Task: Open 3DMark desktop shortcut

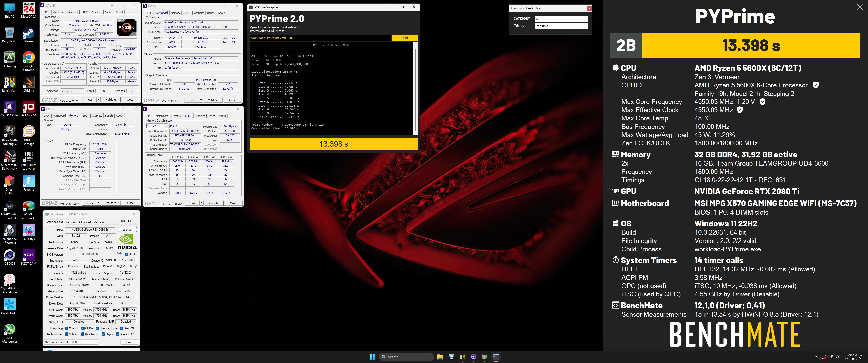Action: (x=29, y=84)
